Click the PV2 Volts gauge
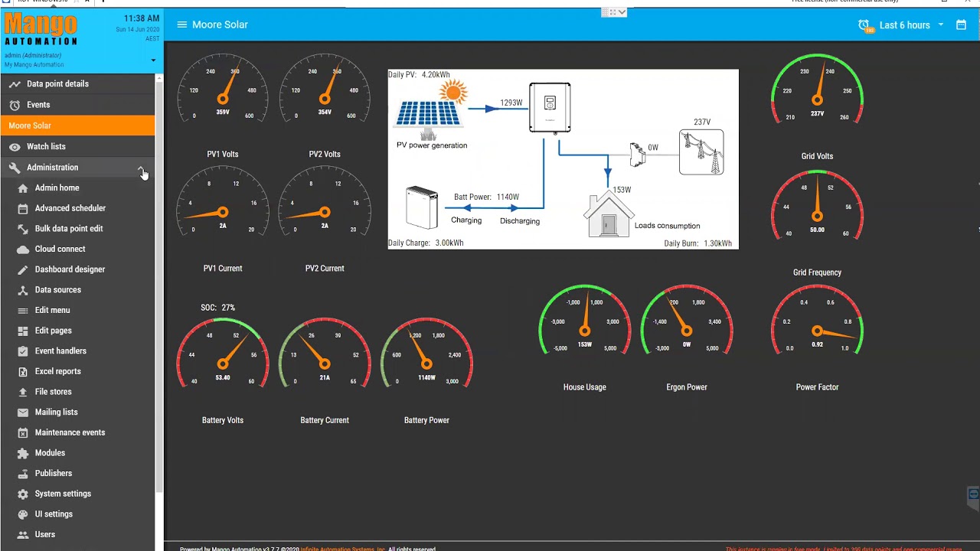The height and width of the screenshot is (551, 980). click(x=325, y=89)
